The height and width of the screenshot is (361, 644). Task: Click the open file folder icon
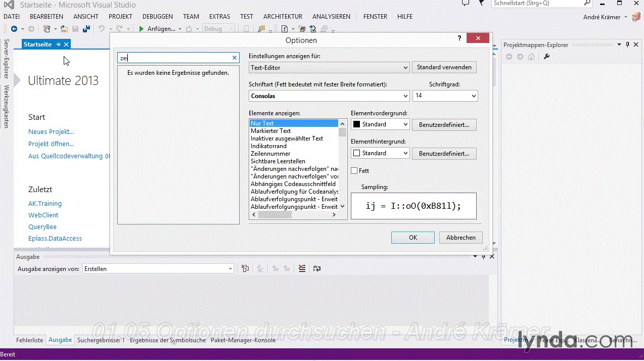click(x=64, y=29)
